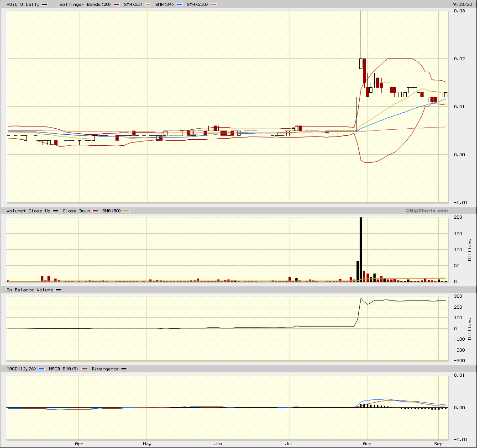This screenshot has height=448, width=477.
Task: Click the SMA(34) legend label
Action: pyautogui.click(x=165, y=4)
